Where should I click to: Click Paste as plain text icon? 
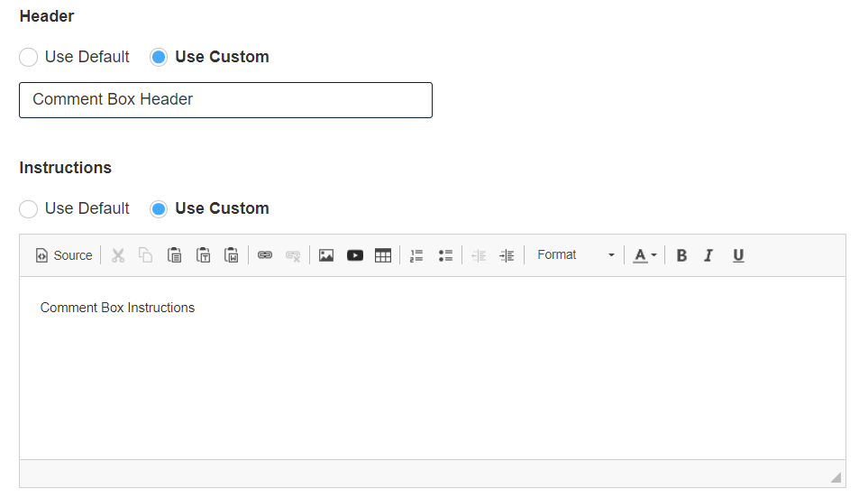click(203, 255)
